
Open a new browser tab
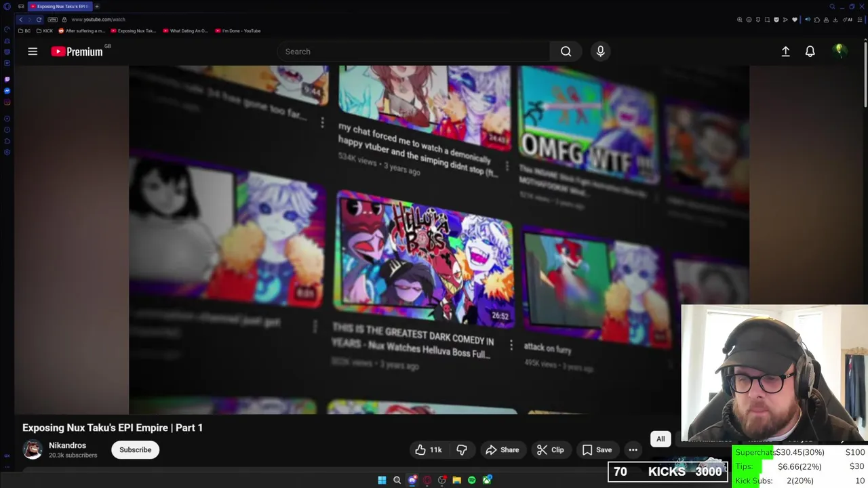[97, 6]
